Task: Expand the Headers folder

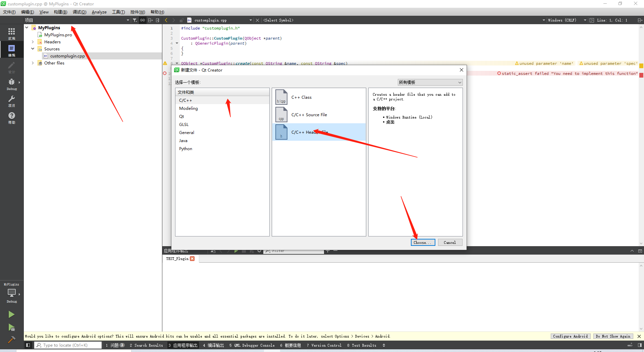Action: (33, 42)
